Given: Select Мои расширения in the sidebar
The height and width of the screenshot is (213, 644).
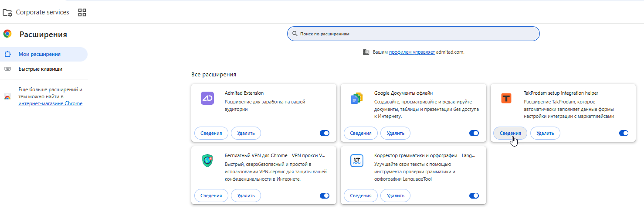Looking at the screenshot, I should point(39,54).
